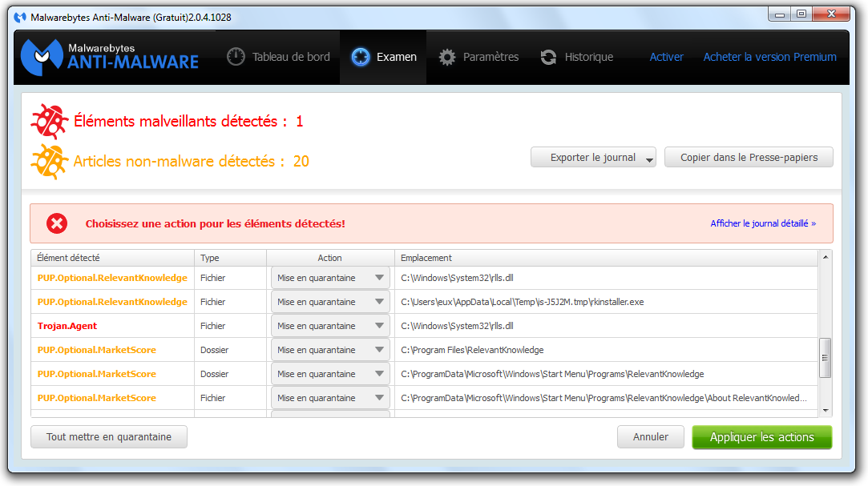Image resolution: width=868 pixels, height=486 pixels.
Task: Click the Paramètres gear icon
Action: [447, 57]
